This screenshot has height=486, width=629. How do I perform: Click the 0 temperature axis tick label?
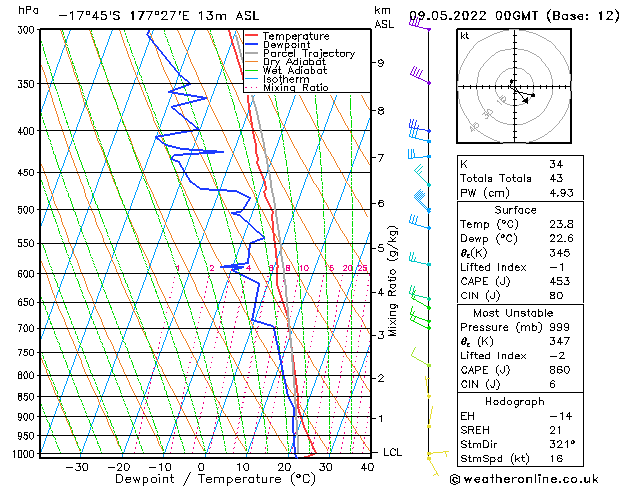point(201,467)
